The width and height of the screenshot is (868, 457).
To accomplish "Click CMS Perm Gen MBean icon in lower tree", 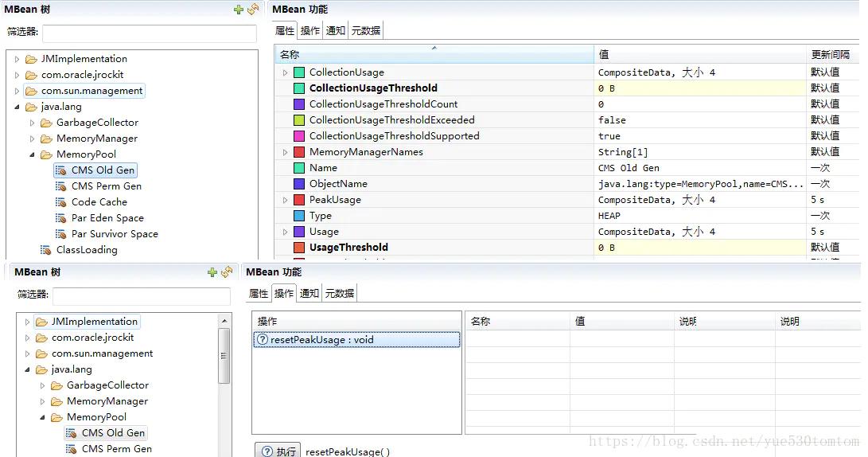I will pos(72,449).
